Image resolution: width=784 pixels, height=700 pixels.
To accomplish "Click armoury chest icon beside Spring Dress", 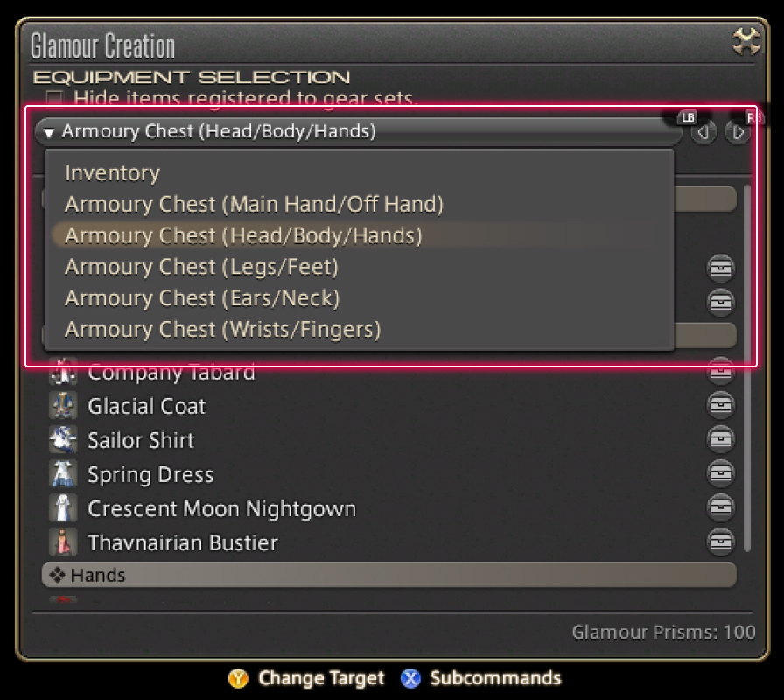I will pos(720,474).
